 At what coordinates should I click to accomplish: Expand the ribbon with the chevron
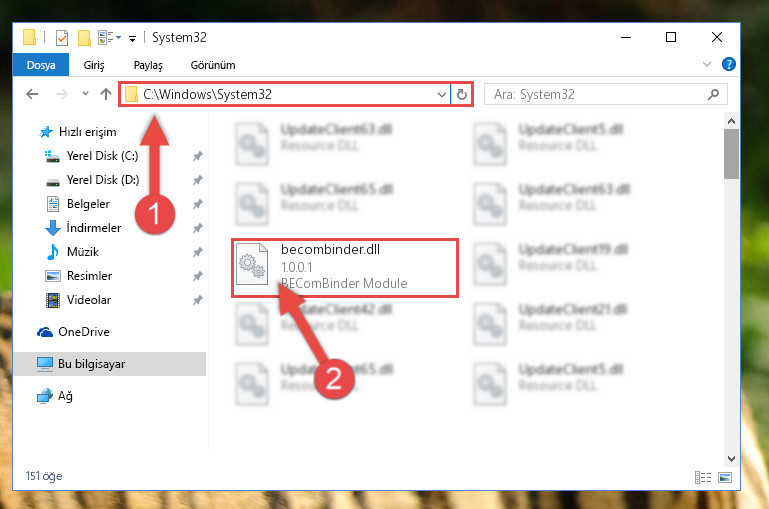(707, 64)
